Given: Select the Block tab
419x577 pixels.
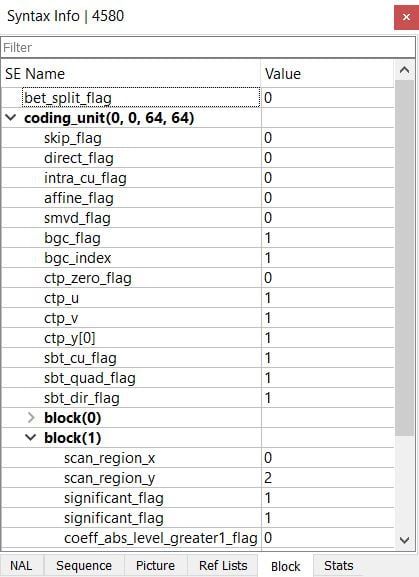Looking at the screenshot, I should click(x=285, y=566).
